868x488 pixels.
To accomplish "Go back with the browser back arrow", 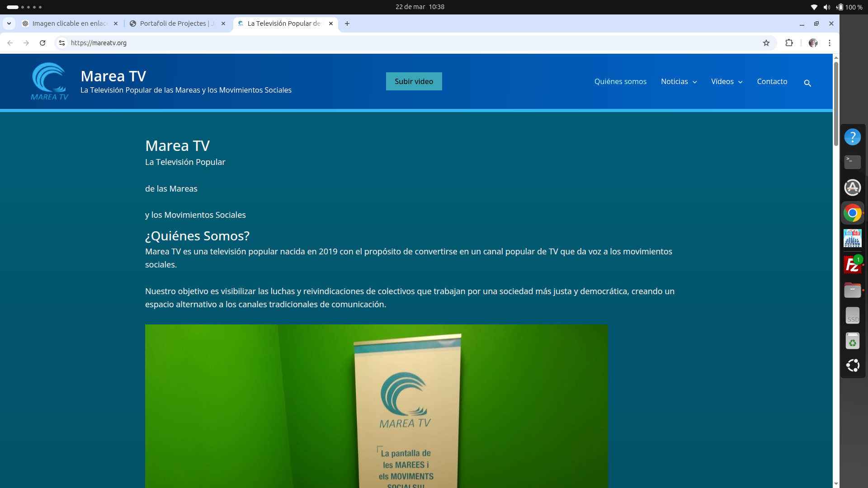I will tap(10, 43).
